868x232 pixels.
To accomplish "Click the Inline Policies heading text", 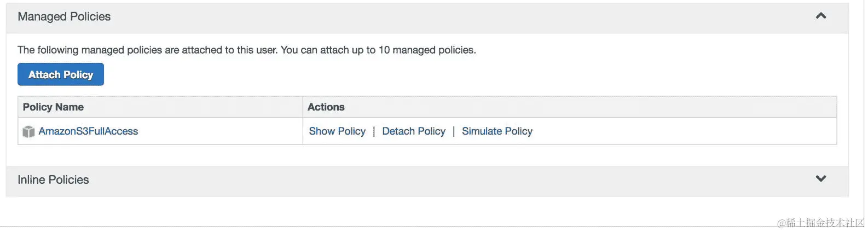I will 53,179.
